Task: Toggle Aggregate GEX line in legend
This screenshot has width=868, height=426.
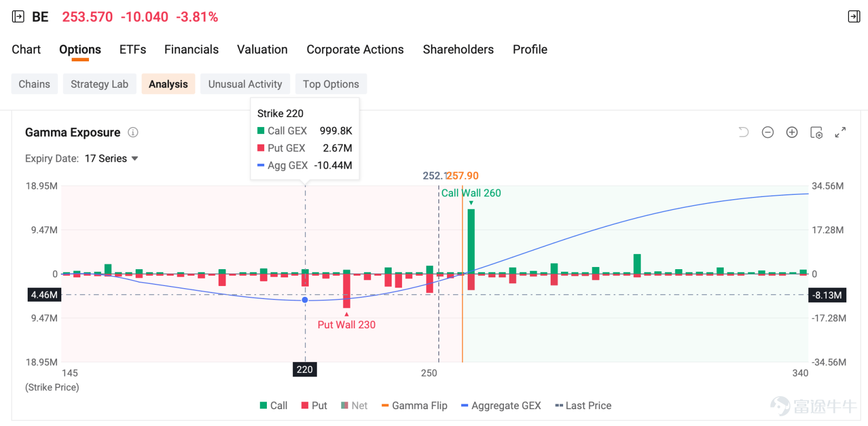Action: tap(501, 405)
